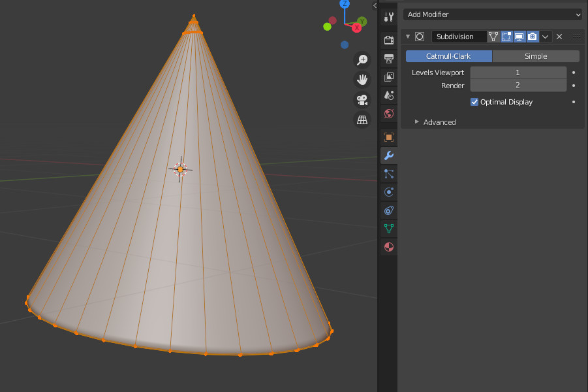The height and width of the screenshot is (392, 588).
Task: Remove the Subdivision modifier with the X
Action: click(x=559, y=37)
